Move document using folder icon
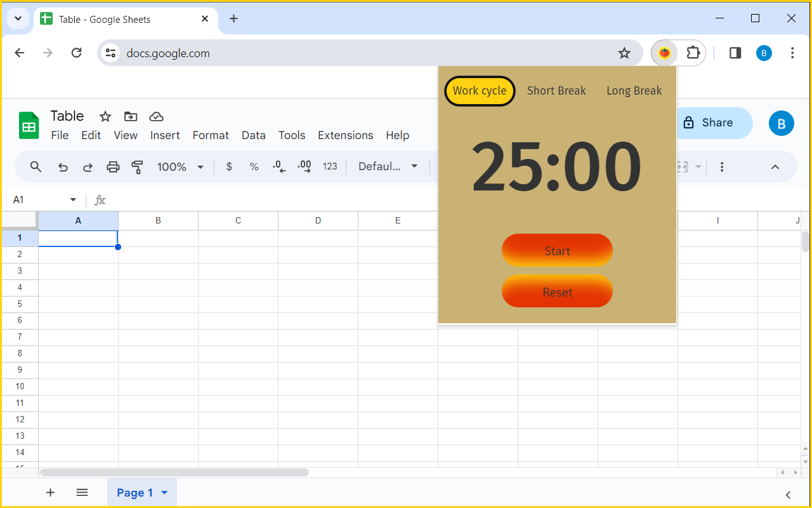This screenshot has height=508, width=812. coord(131,116)
